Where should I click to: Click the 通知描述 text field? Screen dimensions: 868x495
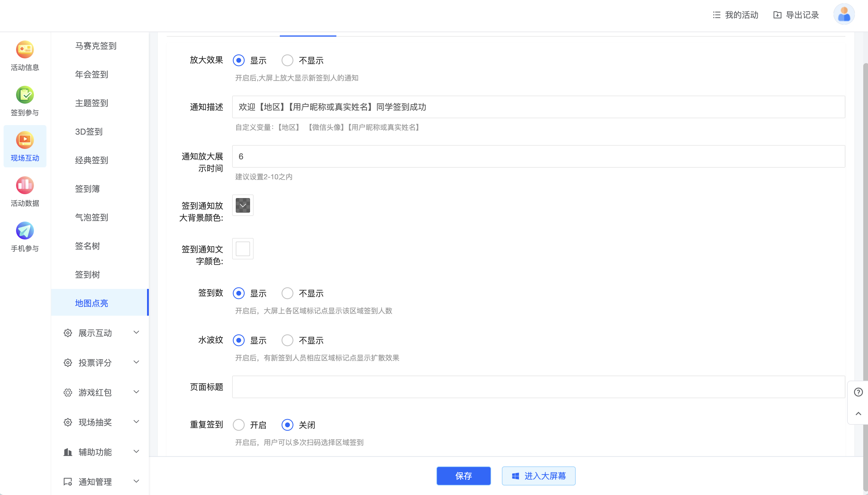pos(538,107)
